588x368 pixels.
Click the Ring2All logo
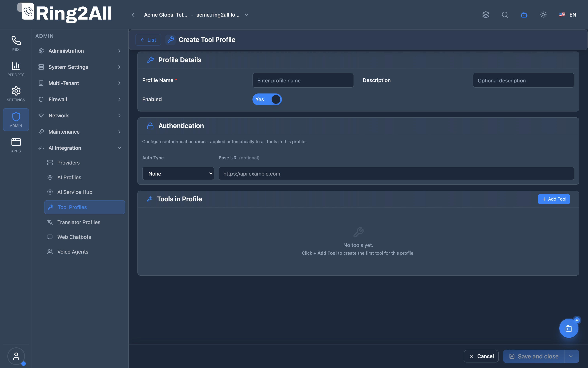point(65,13)
